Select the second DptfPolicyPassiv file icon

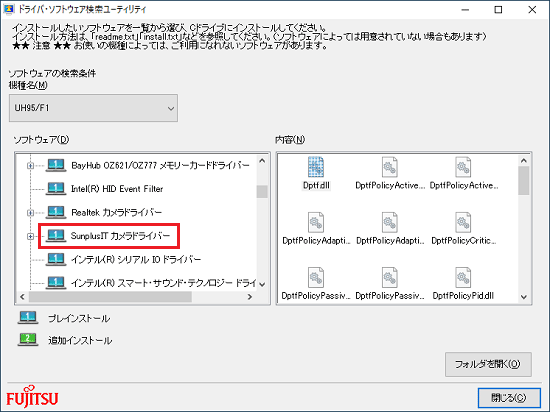(390, 277)
